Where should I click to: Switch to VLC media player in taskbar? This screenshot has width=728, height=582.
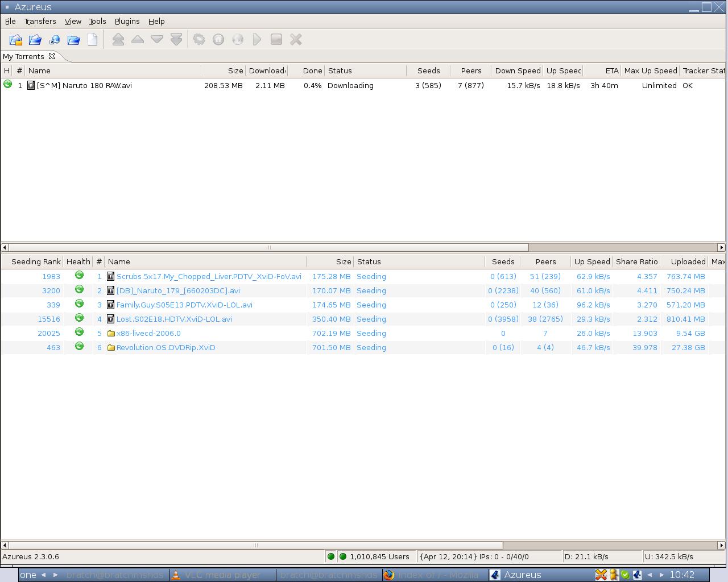pyautogui.click(x=222, y=575)
